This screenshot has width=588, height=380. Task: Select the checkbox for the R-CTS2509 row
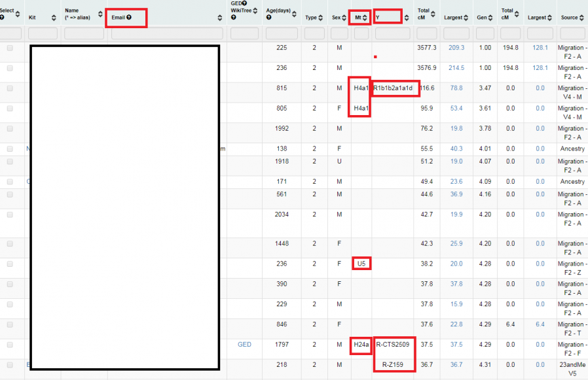(10, 345)
